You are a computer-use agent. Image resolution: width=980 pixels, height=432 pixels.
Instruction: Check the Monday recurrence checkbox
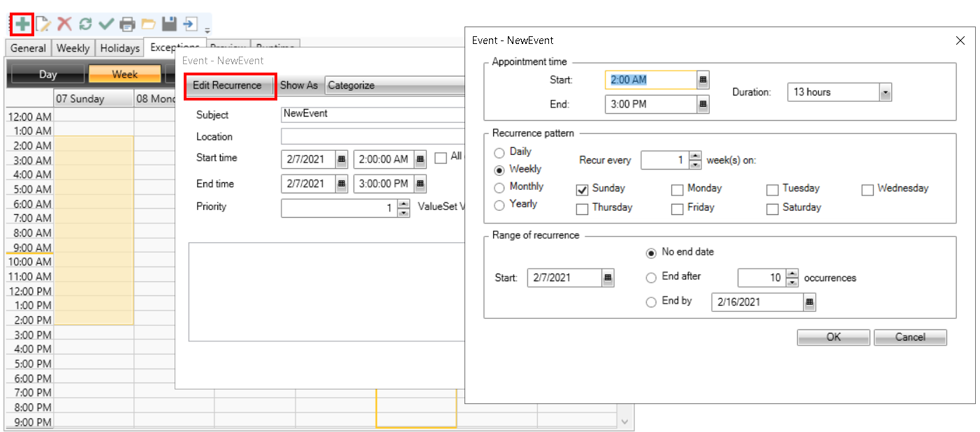[677, 190]
